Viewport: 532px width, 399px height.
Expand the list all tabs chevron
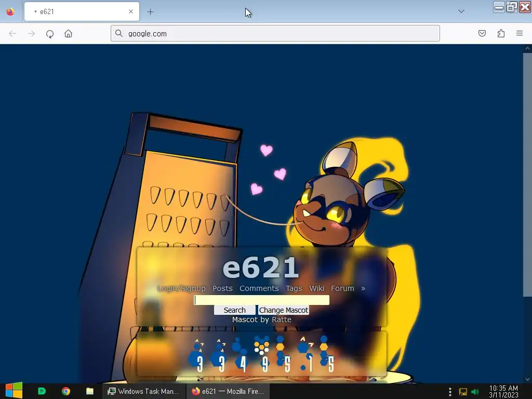click(x=461, y=11)
